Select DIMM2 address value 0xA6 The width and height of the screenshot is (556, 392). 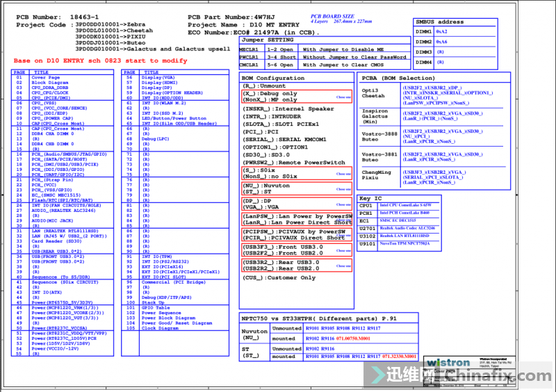click(441, 42)
